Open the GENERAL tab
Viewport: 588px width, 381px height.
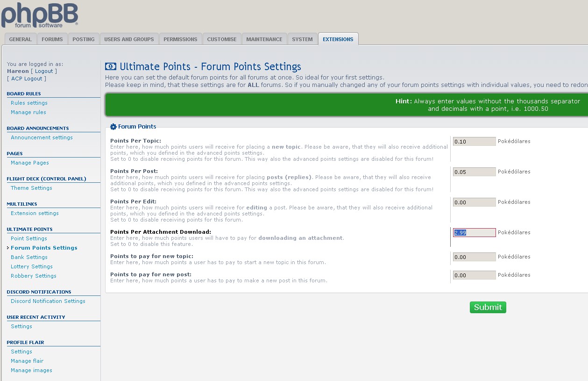pos(21,39)
